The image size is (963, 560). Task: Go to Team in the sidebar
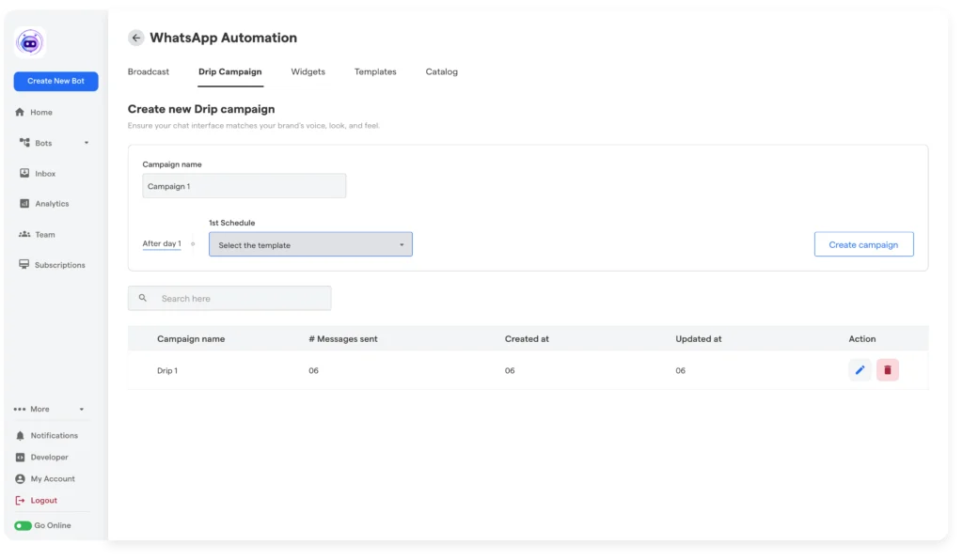[x=44, y=235]
